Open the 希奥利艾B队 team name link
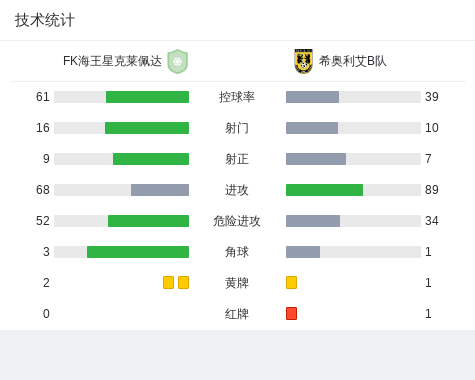Image resolution: width=475 pixels, height=380 pixels. [x=353, y=61]
